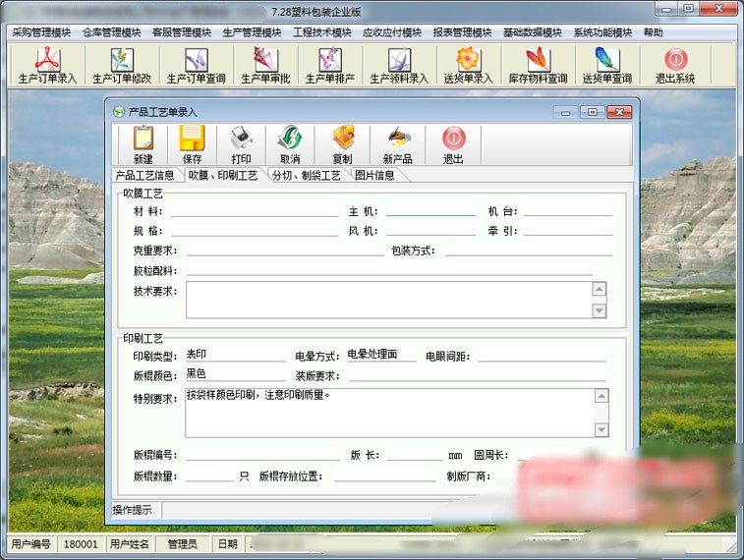The image size is (744, 560).
Task: Click down arrow of 特别要求 scrollbar
Action: 601,429
